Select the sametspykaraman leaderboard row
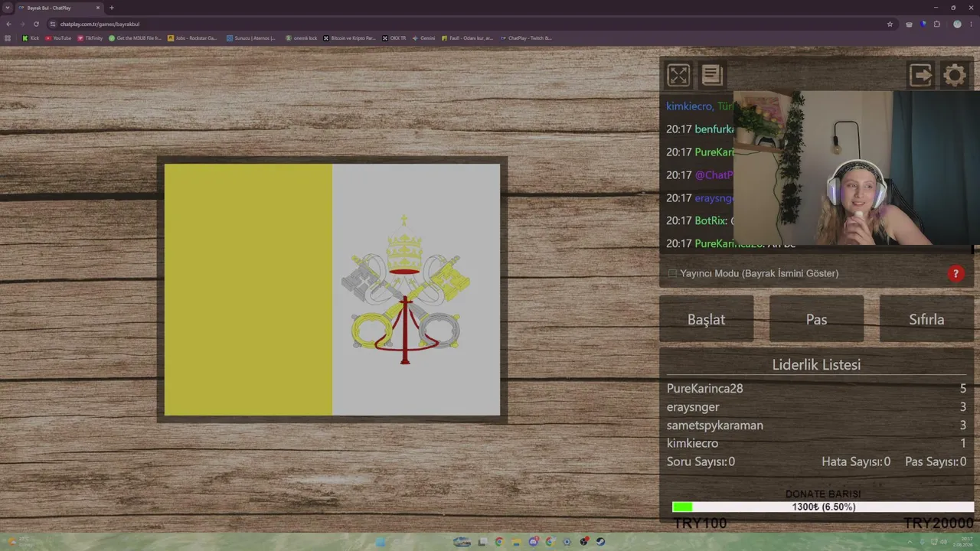The height and width of the screenshot is (551, 980). tap(816, 425)
